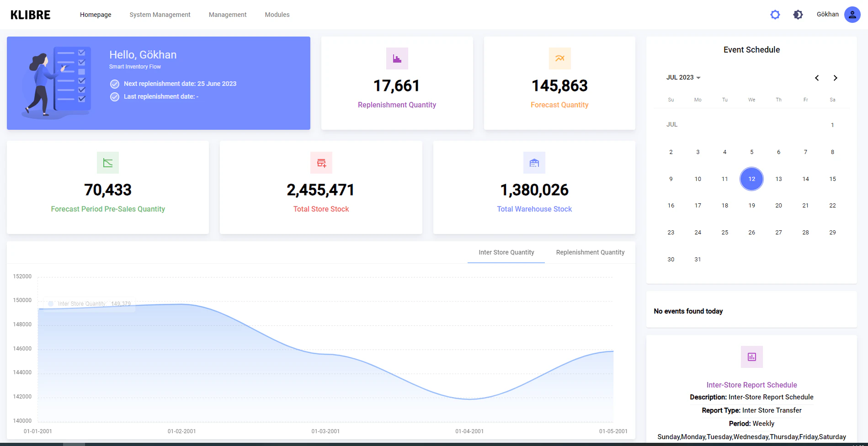Select light mode using the sun icon
This screenshot has height=446, width=868.
pyautogui.click(x=775, y=14)
